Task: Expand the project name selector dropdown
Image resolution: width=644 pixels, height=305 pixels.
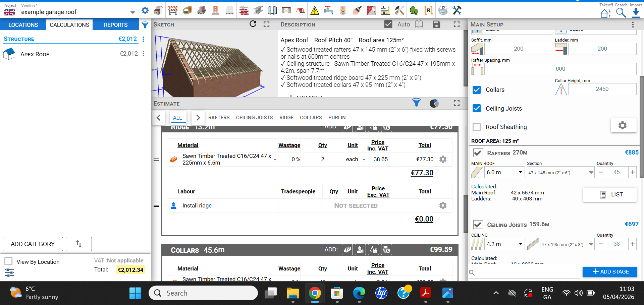Action: (132, 12)
